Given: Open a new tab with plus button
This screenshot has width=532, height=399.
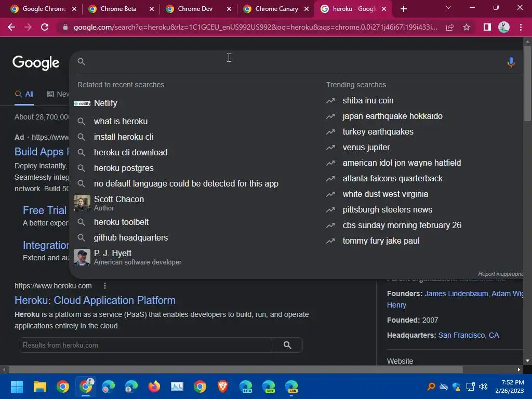Looking at the screenshot, I should 403,9.
